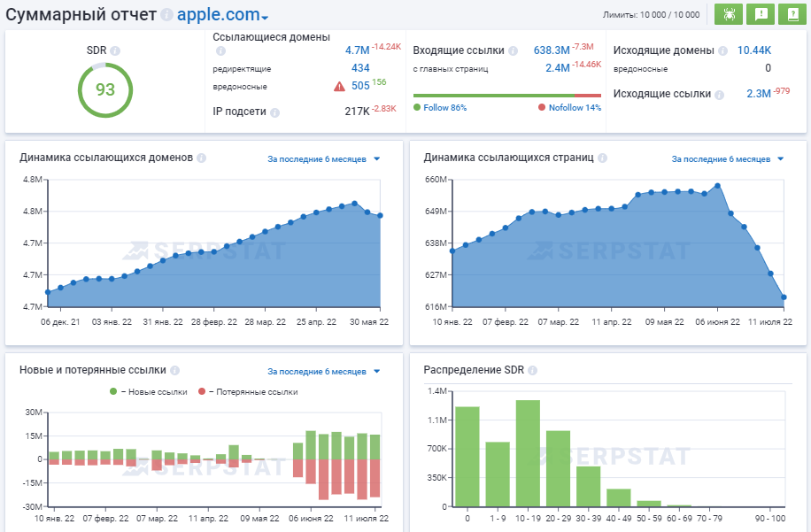Open the Follow 86% link
This screenshot has height=532, width=811.
(444, 108)
